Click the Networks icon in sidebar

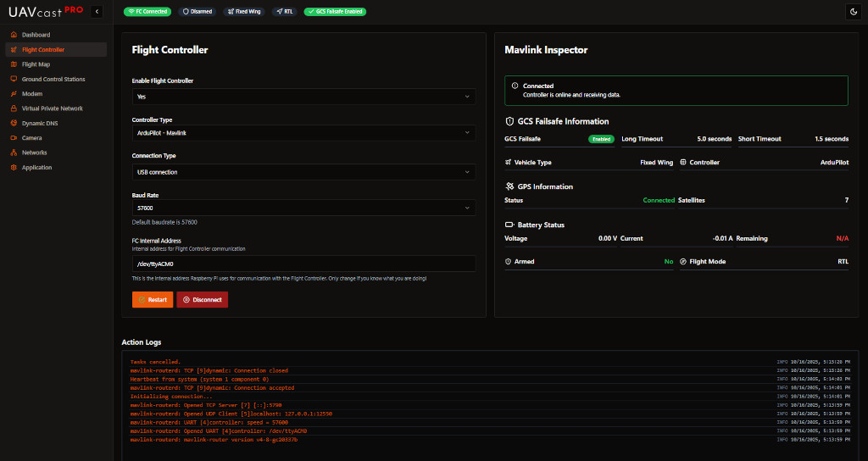pyautogui.click(x=14, y=153)
